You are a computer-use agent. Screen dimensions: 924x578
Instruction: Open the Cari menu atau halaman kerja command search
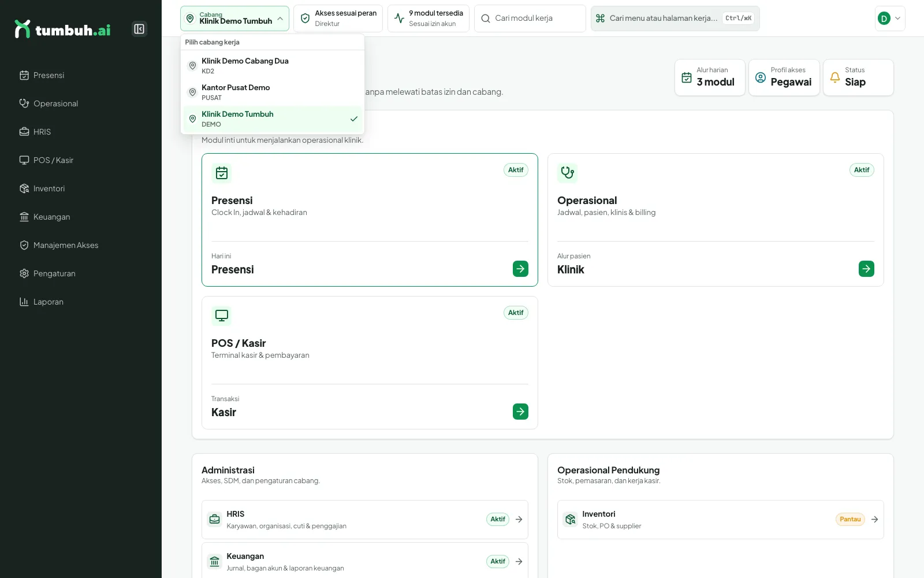pos(675,18)
